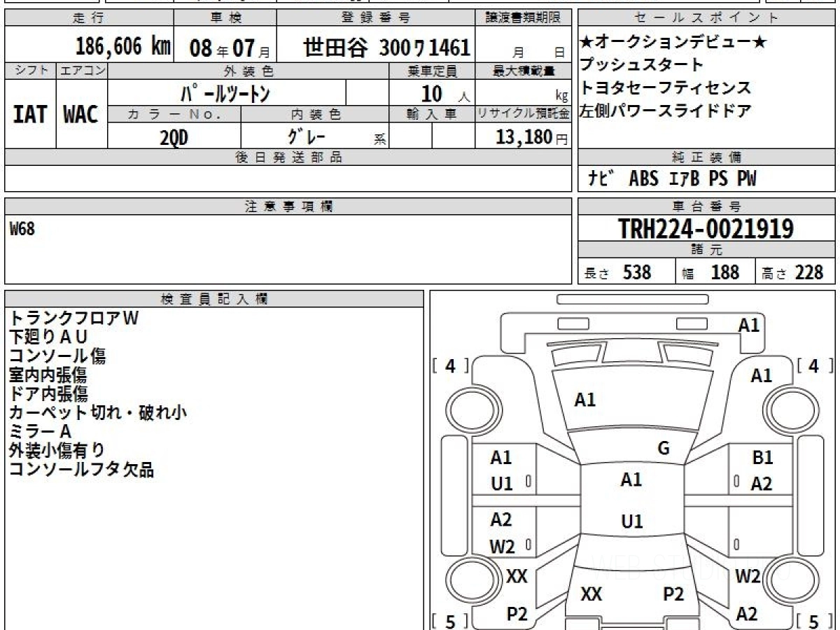Select the 車検 header cell
Viewport: 840px width, 630px height.
pyautogui.click(x=225, y=18)
